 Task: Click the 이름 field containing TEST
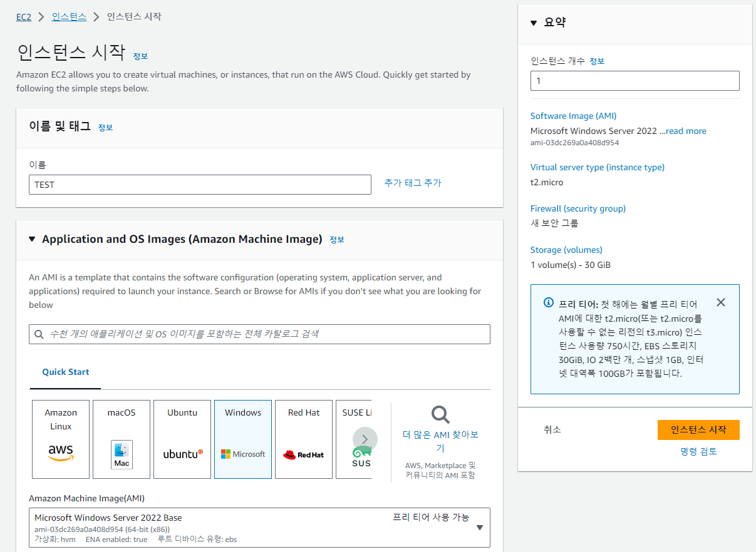pyautogui.click(x=200, y=185)
